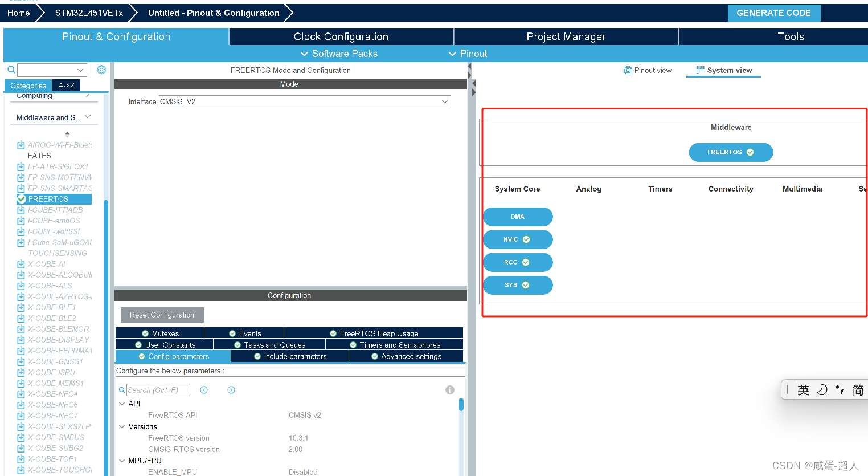Click download icon next to X-CUBE-NFC4
This screenshot has width=868, height=476.
(x=21, y=394)
